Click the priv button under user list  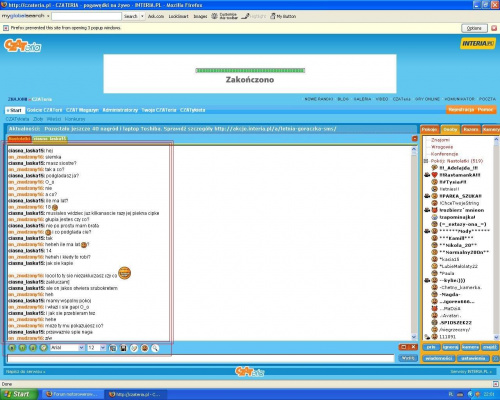click(431, 347)
